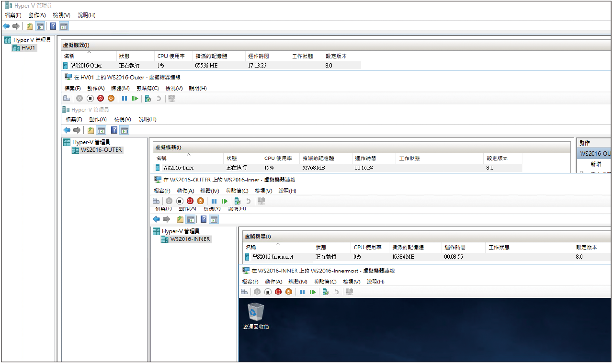Pause the WS2016-Outer virtual machine
This screenshot has width=613, height=364.
pyautogui.click(x=125, y=98)
